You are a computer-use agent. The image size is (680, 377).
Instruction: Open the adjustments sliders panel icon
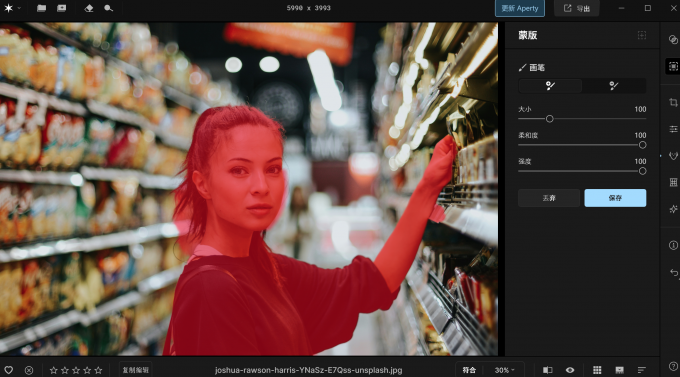pos(673,129)
